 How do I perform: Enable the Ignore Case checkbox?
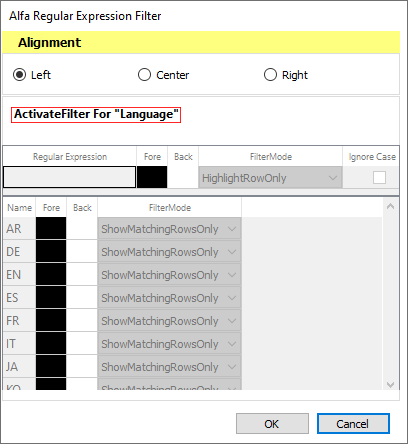(379, 177)
